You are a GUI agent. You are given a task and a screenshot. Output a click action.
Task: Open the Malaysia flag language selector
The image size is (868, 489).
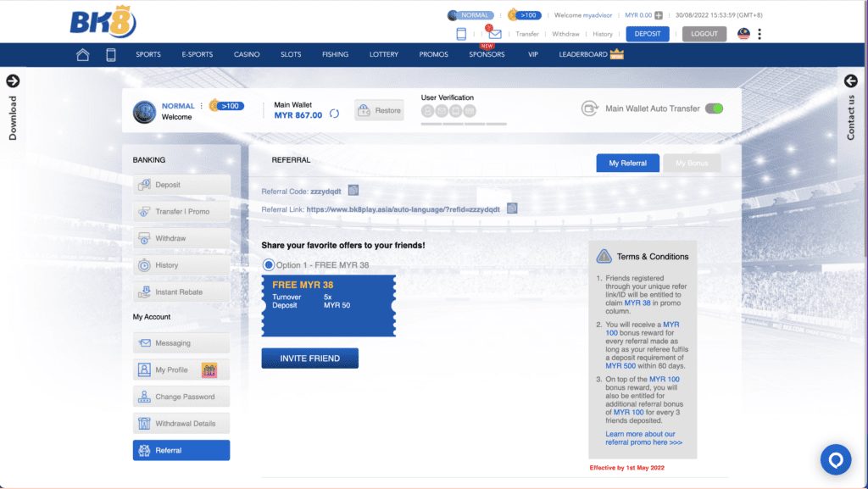(x=743, y=34)
